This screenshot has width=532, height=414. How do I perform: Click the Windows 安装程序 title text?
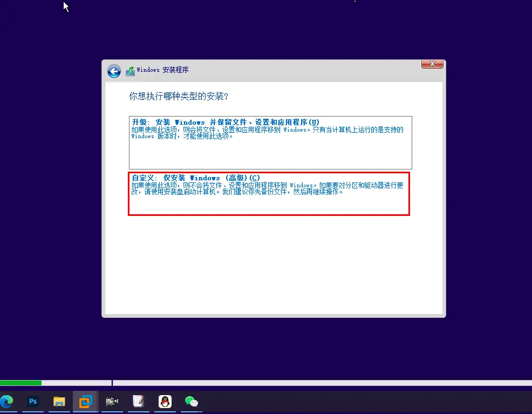162,70
